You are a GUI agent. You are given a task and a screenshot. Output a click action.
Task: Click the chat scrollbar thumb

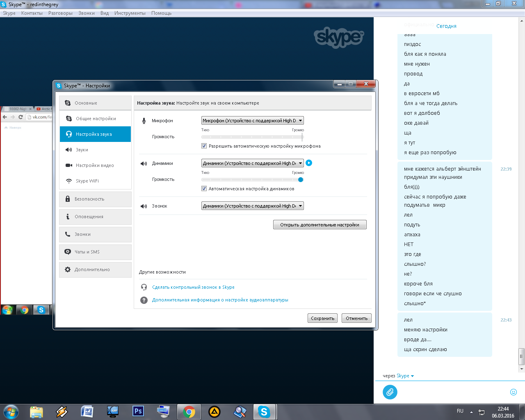point(521,356)
